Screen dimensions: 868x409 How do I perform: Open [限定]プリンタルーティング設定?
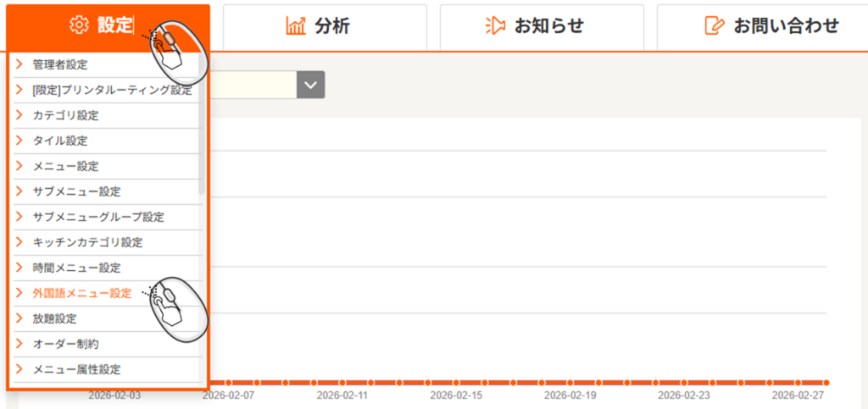click(112, 90)
